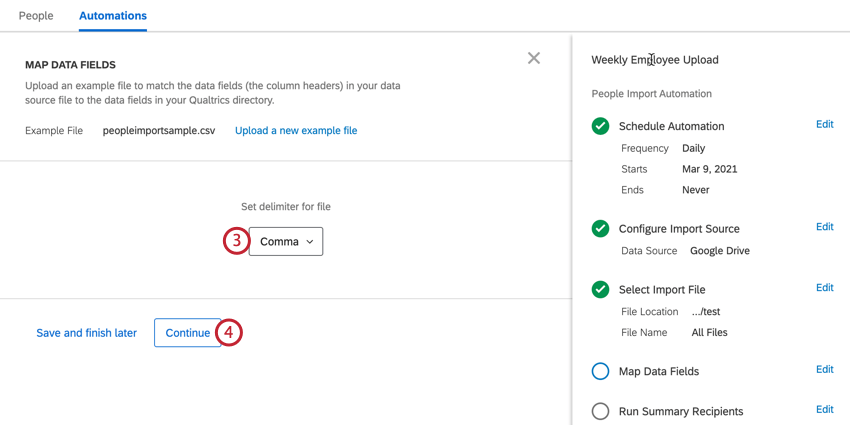Click the peopleimportsample.csv file name

159,131
